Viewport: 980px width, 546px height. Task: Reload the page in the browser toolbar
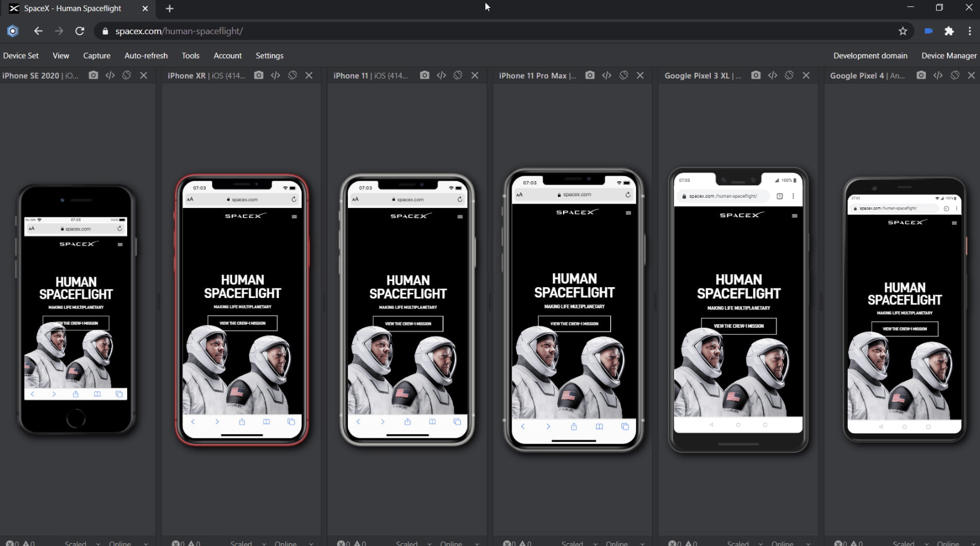(80, 31)
